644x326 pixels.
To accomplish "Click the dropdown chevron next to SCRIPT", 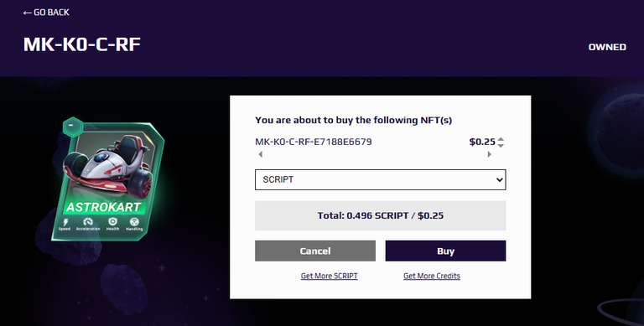I will 500,180.
